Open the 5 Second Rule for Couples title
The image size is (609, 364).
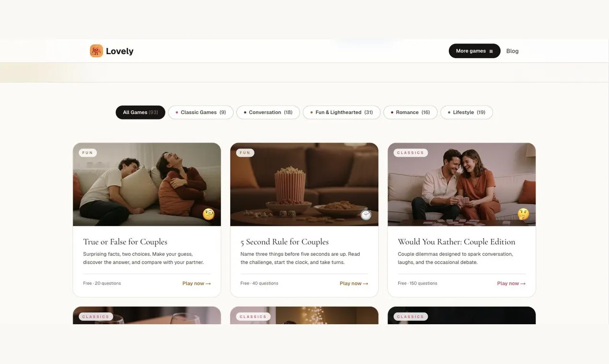pos(284,242)
